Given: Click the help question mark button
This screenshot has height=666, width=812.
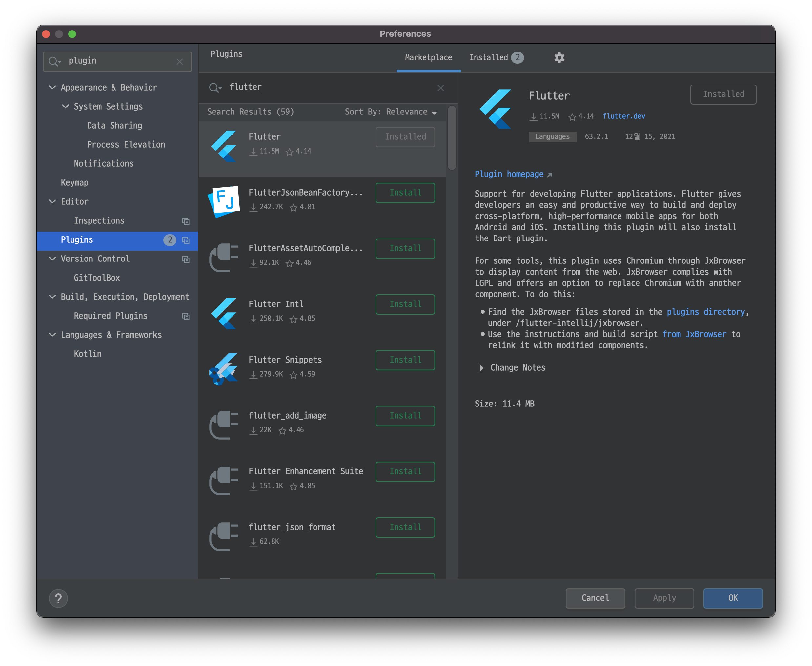Looking at the screenshot, I should [x=58, y=598].
